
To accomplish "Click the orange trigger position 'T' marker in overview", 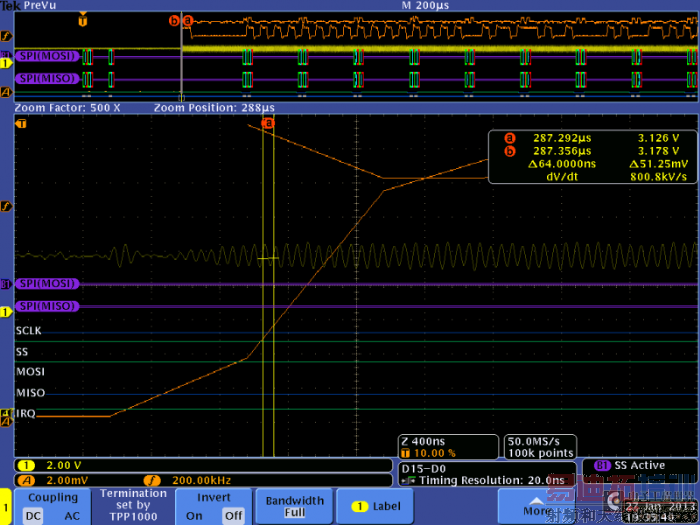I will (x=82, y=20).
